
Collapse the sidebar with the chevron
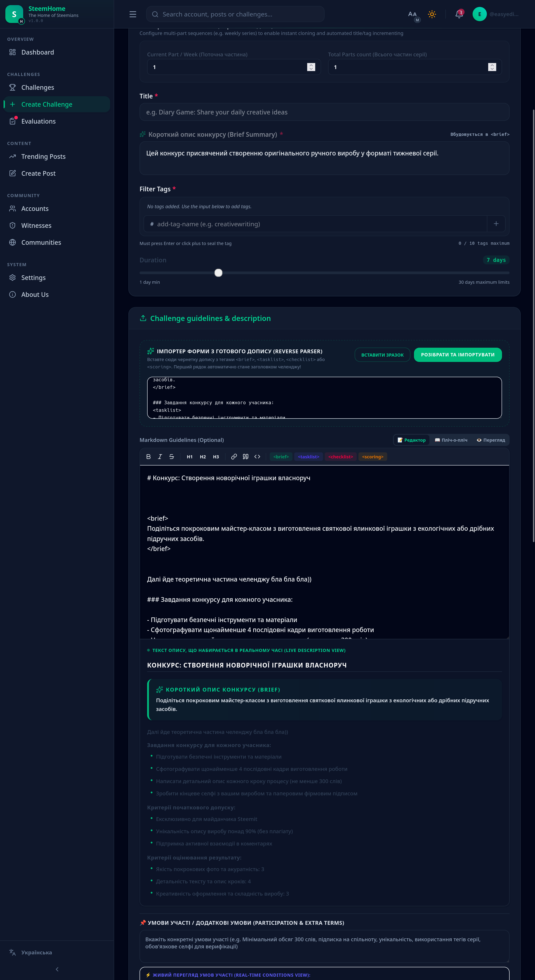tap(57, 969)
